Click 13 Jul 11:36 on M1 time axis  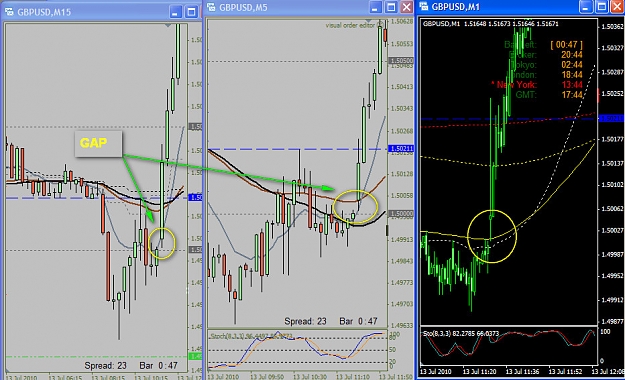click(x=522, y=372)
